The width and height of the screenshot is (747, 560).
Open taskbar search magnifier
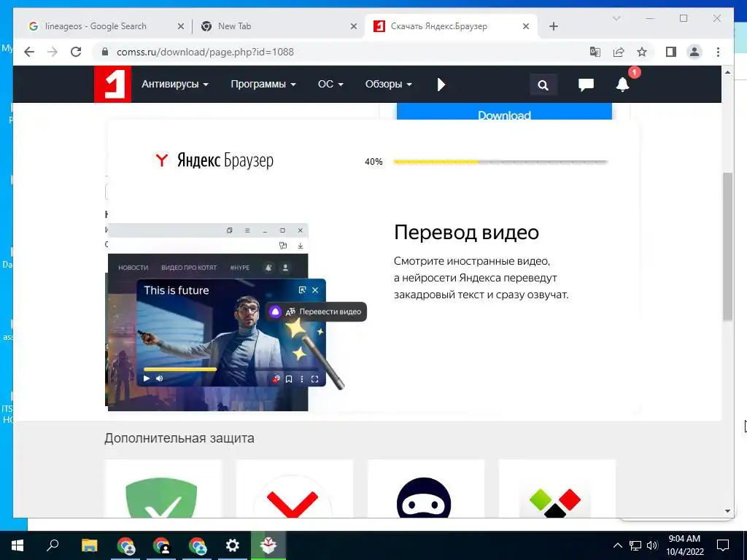(53, 545)
